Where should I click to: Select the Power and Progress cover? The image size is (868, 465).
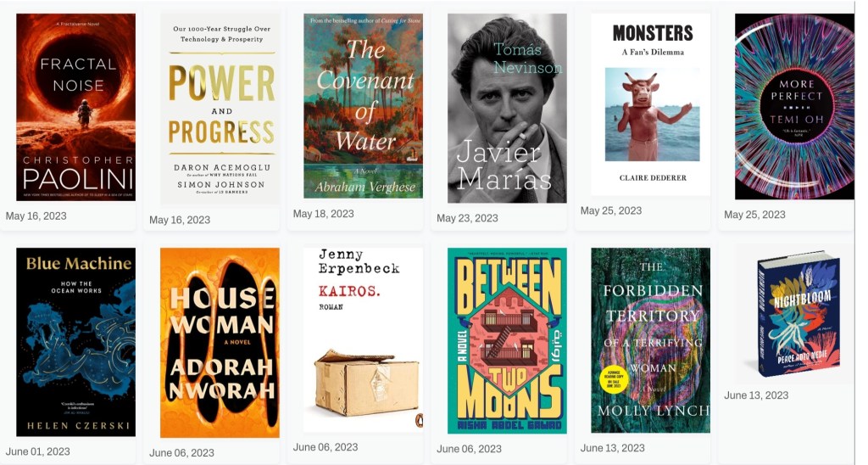(x=220, y=109)
